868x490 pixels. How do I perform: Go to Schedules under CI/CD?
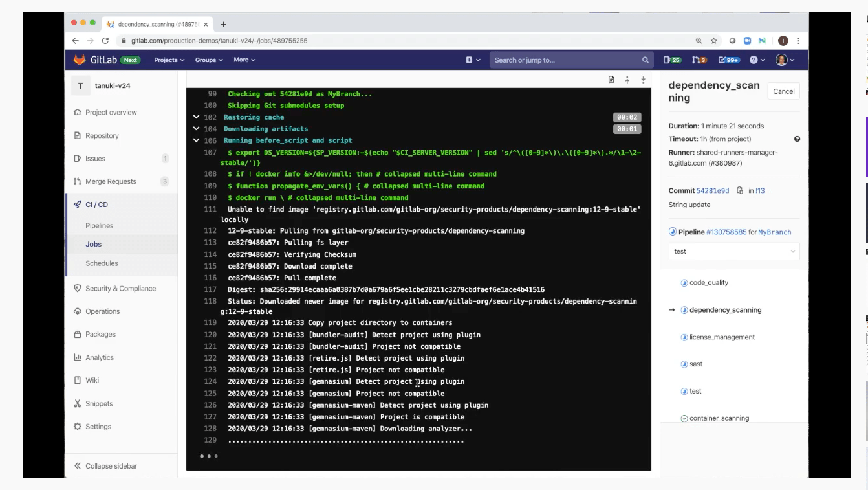pyautogui.click(x=102, y=263)
